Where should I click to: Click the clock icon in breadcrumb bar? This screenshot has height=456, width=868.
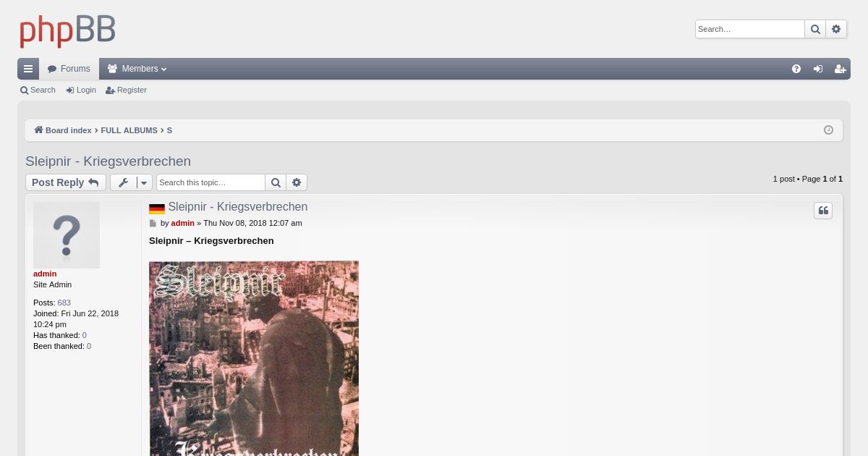point(828,130)
